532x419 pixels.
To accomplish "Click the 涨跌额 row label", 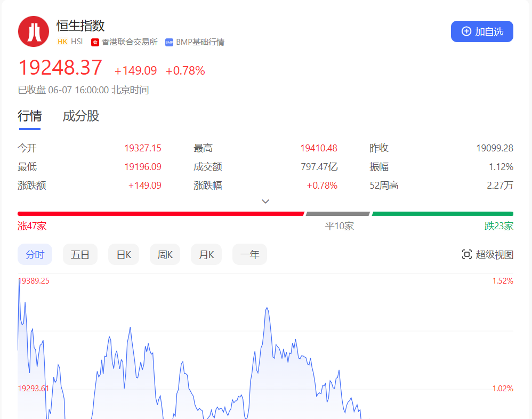I will point(32,186).
